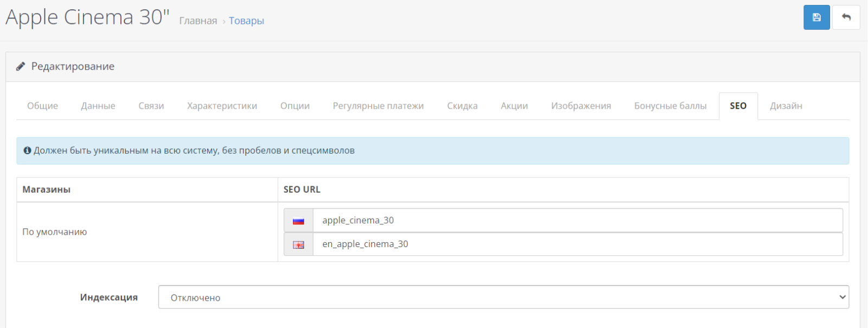Click the info icon in the blue notice

click(27, 150)
